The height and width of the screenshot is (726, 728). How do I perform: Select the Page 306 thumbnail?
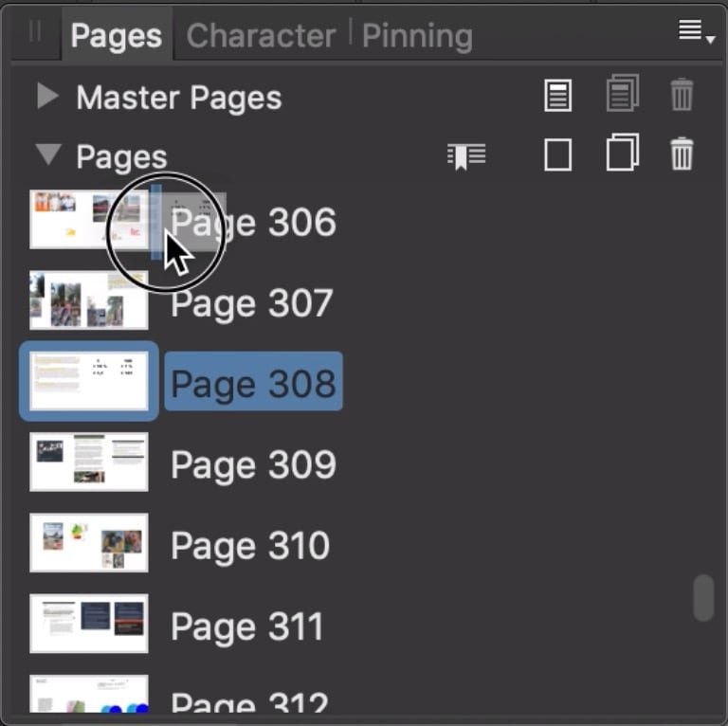tap(89, 219)
